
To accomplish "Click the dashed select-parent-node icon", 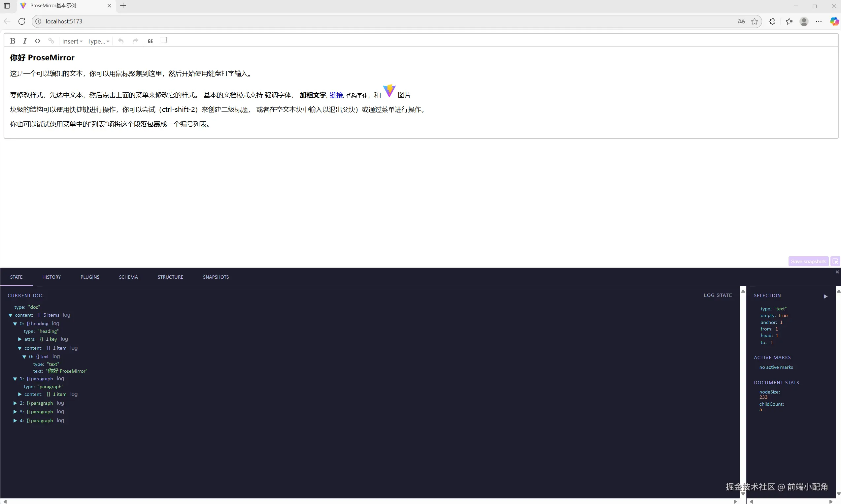I will click(164, 41).
